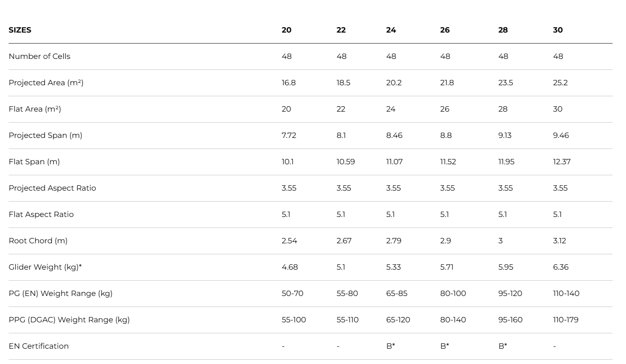
Task: Click the PG weight range 50-70
Action: coord(292,293)
